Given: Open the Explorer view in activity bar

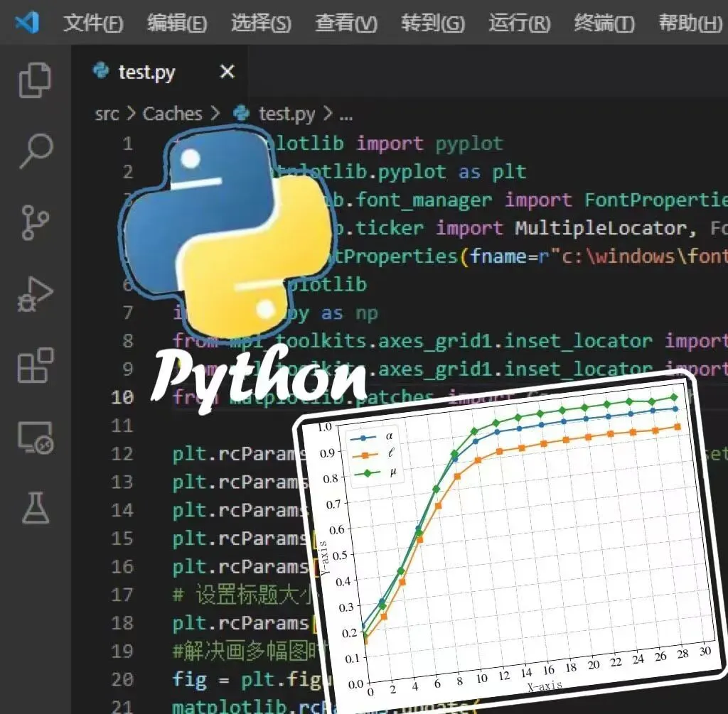Looking at the screenshot, I should tap(35, 80).
